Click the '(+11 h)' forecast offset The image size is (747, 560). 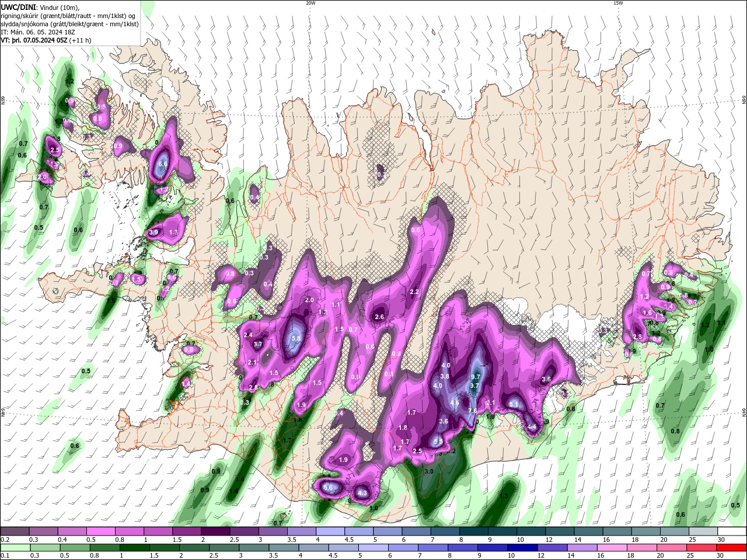81,41
